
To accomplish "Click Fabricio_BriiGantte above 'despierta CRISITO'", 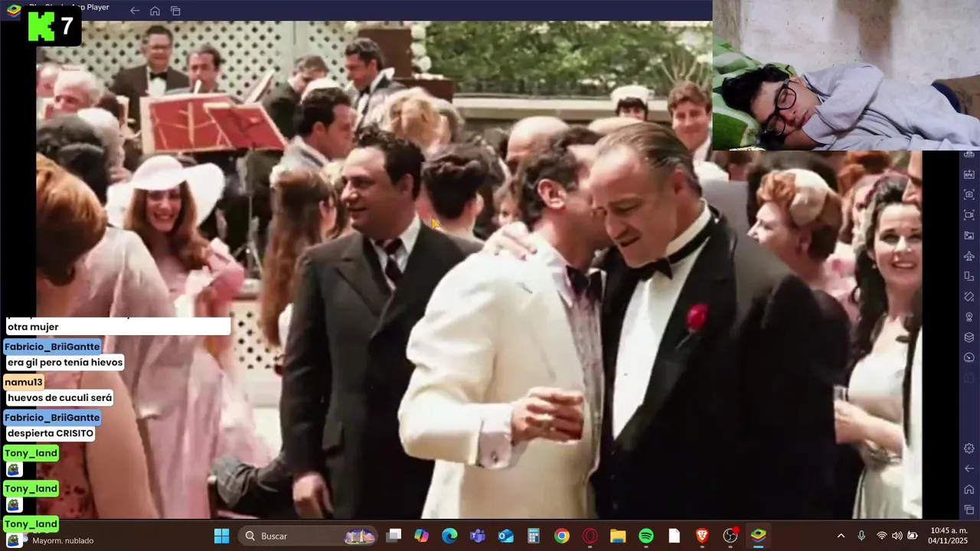I will pos(52,417).
